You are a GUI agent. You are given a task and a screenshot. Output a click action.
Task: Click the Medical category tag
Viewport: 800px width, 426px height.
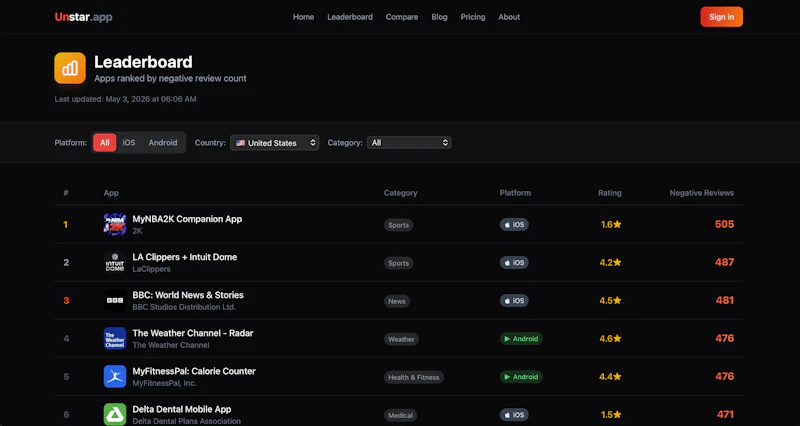[400, 415]
